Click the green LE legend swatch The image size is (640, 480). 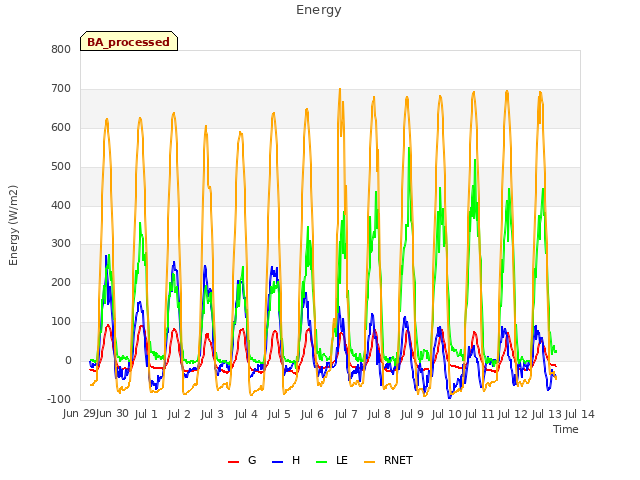pyautogui.click(x=322, y=462)
